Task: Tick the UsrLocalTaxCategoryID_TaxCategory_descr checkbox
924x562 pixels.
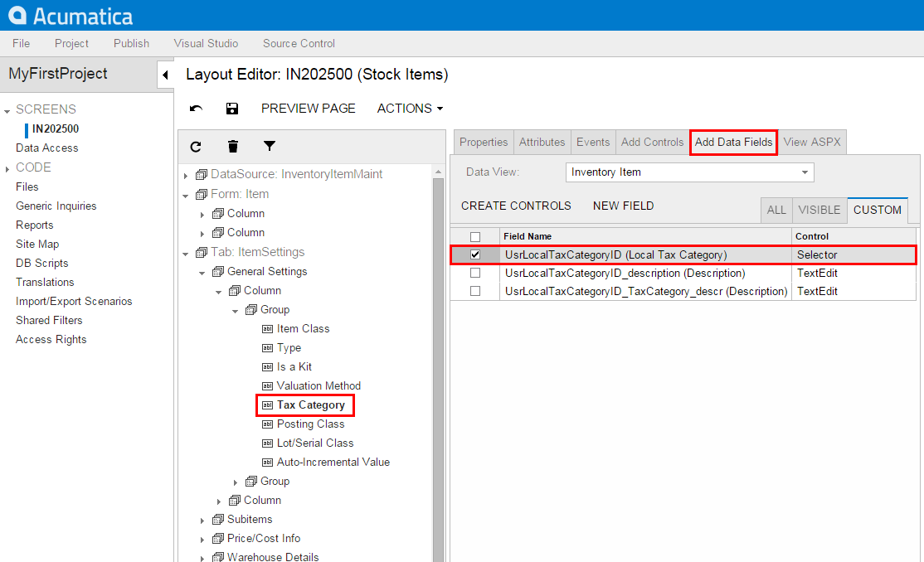Action: pos(475,291)
